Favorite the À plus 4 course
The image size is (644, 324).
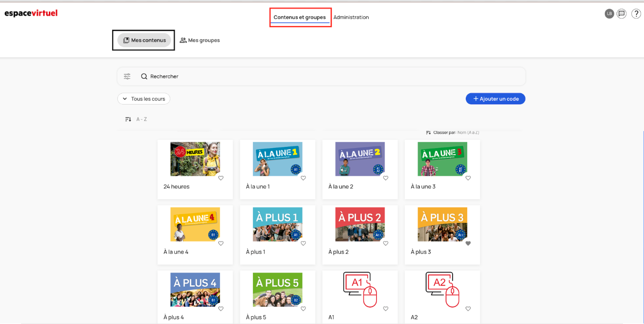[221, 309]
